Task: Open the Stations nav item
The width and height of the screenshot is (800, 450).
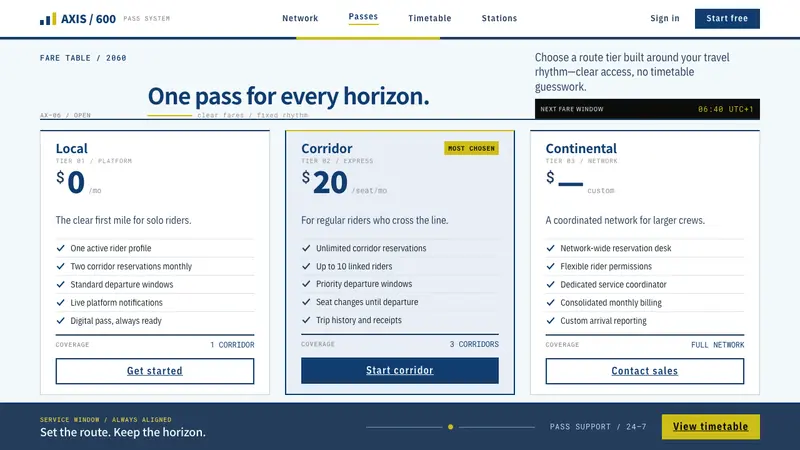Action: coord(499,18)
